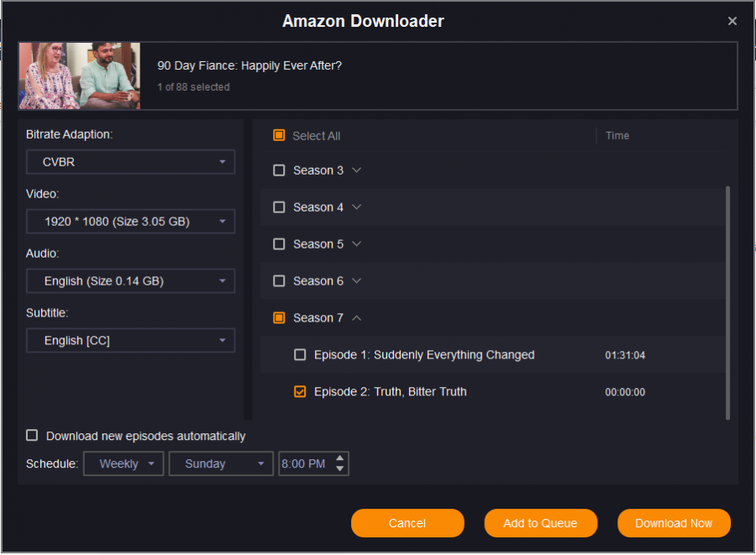756x555 pixels.
Task: Check the Season 6 checkbox
Action: point(279,281)
